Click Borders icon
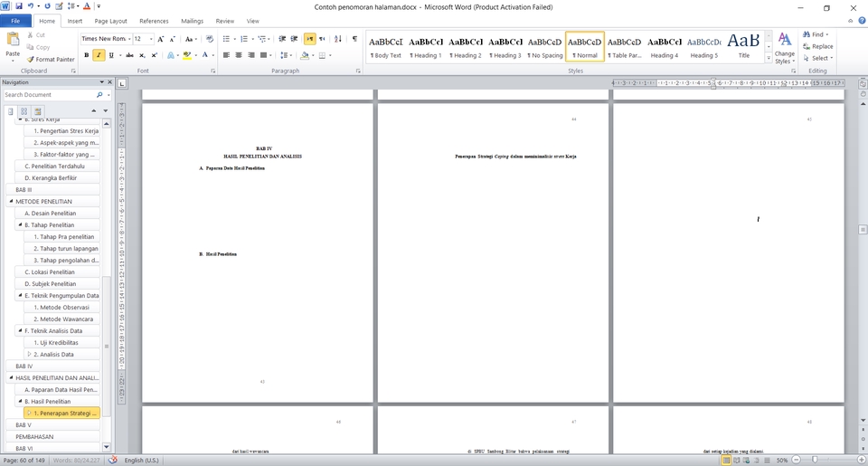 point(322,55)
